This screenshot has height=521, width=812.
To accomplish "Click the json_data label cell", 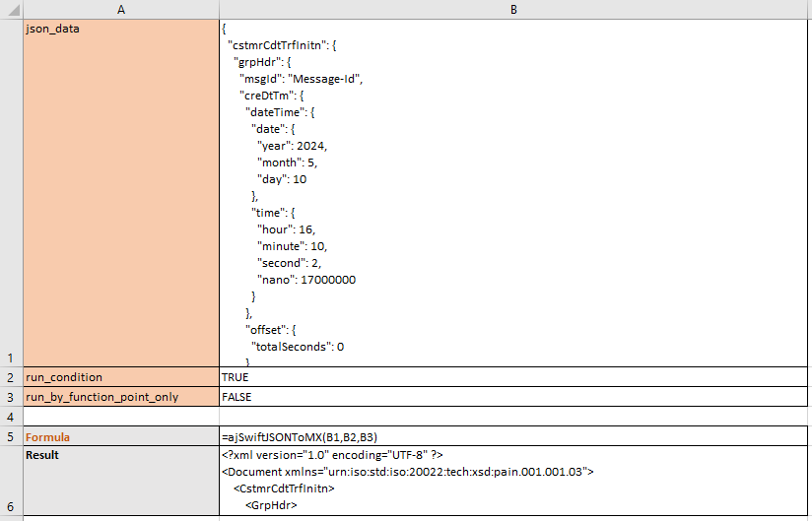I will pyautogui.click(x=120, y=193).
